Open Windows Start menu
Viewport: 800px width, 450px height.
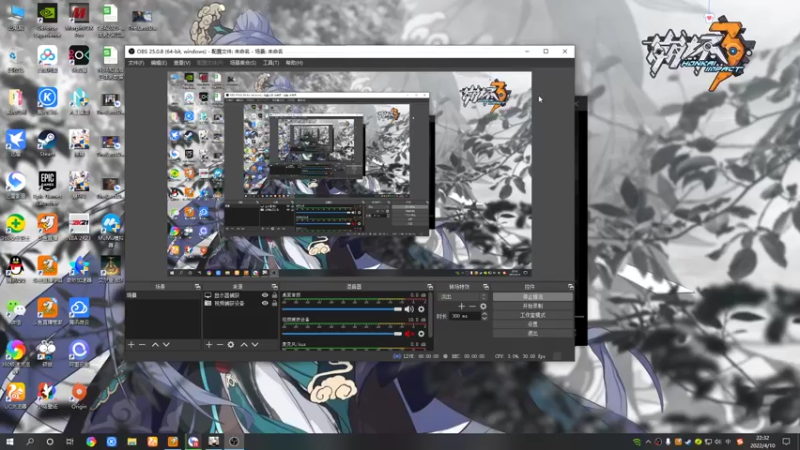[x=9, y=441]
